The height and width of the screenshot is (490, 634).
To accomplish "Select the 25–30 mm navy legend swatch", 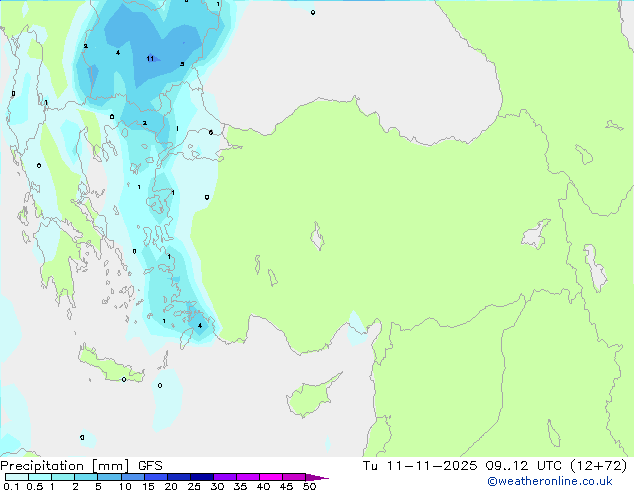I will coord(201,477).
